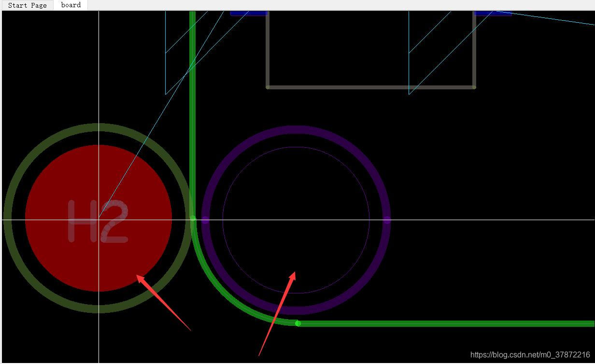This screenshot has width=595, height=364.
Task: Switch to the Start Page tab
Action: tap(27, 5)
